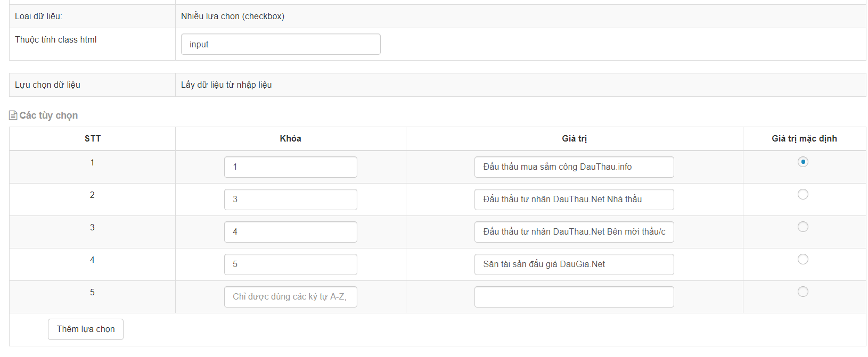The height and width of the screenshot is (357, 868).
Task: Select the "Đấu thầu mua sắm công DauThau.info" field
Action: tap(574, 167)
